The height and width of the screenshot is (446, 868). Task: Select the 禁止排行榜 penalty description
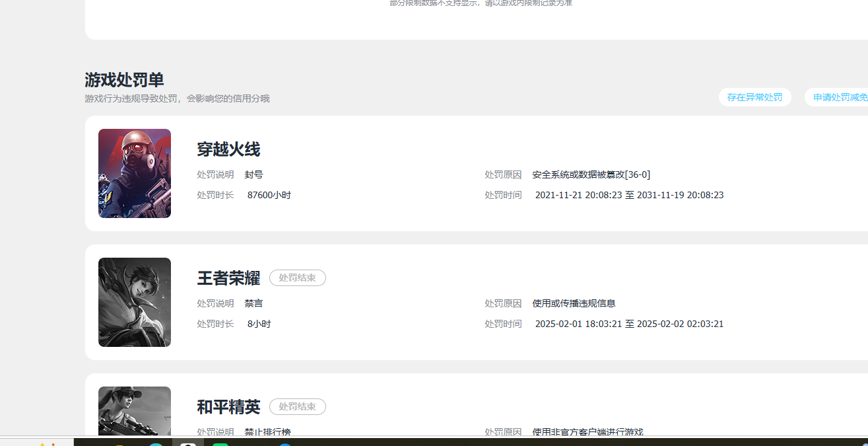tap(267, 432)
